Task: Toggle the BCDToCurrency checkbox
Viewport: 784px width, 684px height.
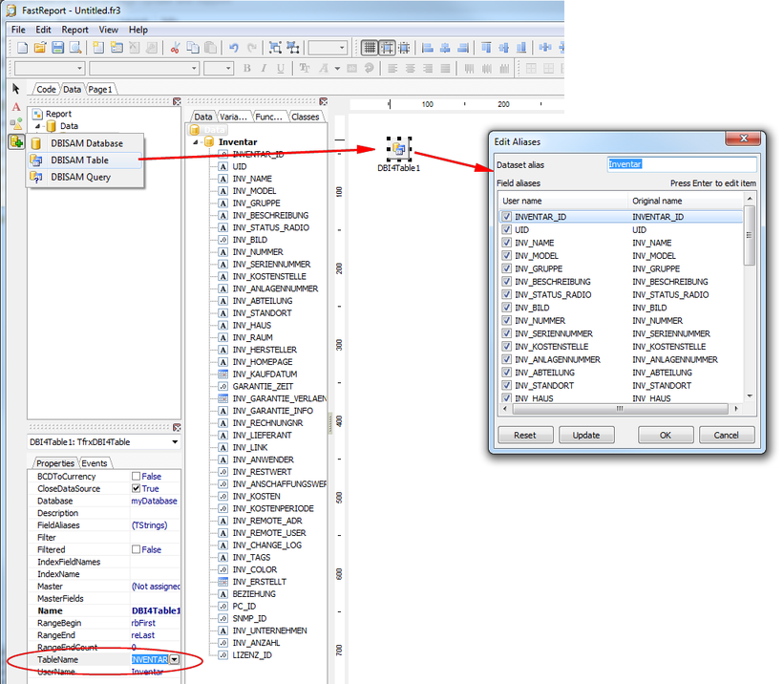Action: point(136,477)
